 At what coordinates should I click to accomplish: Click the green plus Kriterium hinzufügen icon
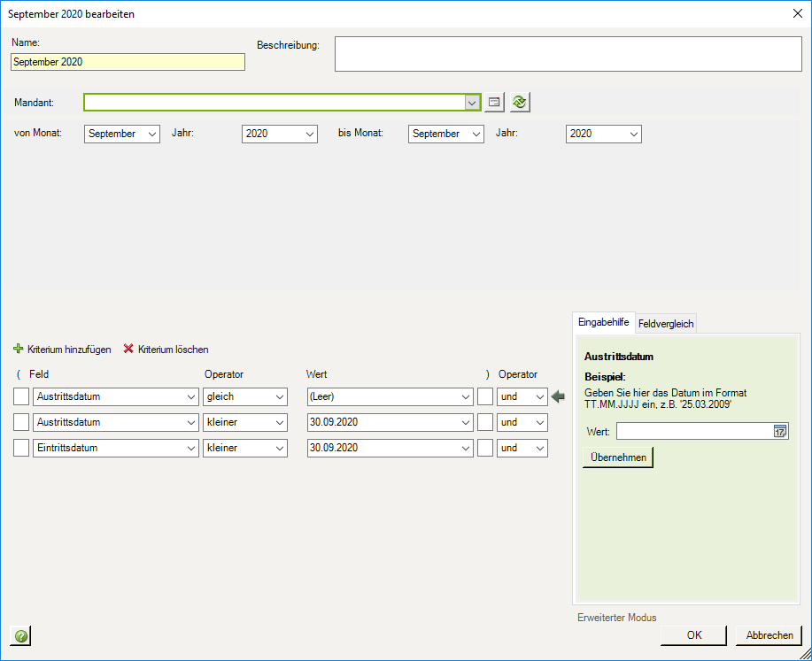click(18, 349)
